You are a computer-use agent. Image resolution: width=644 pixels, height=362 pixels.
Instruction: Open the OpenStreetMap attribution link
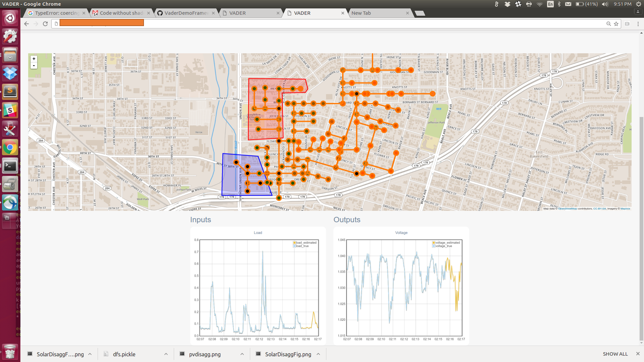point(567,209)
